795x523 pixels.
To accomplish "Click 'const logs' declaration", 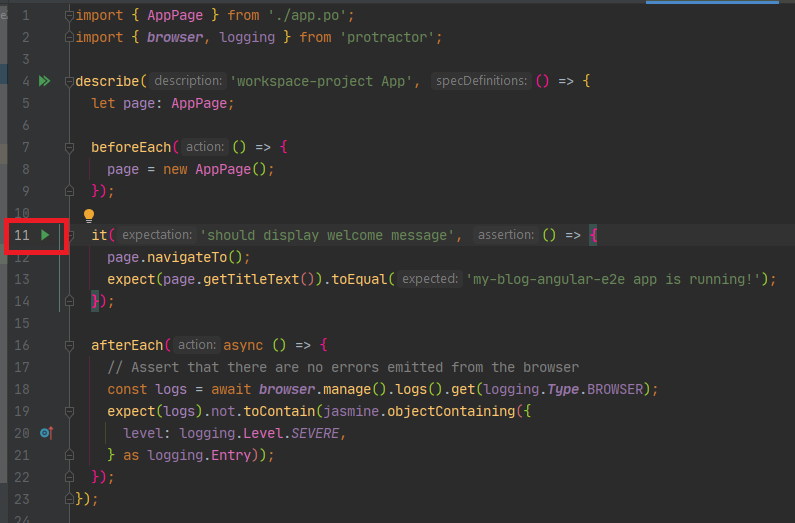I will click(147, 389).
